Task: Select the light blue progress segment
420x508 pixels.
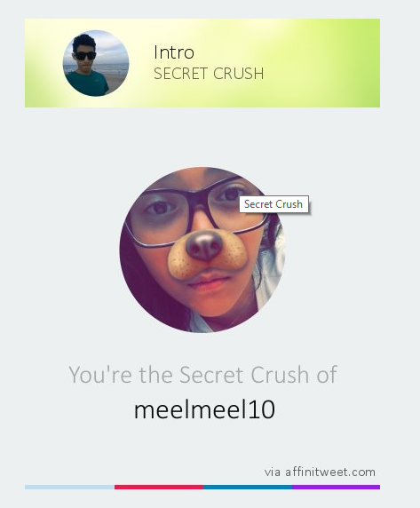Action: 69,487
